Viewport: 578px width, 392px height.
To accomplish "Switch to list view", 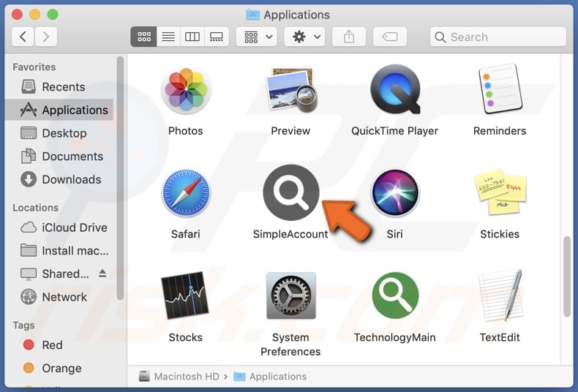I will (168, 37).
